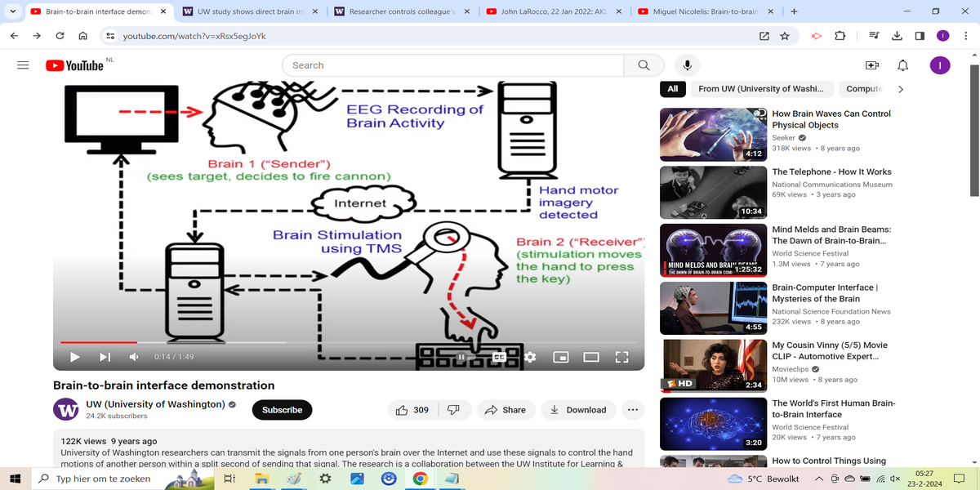The image size is (980, 490).
Task: Open more actions three-dot menu
Action: (x=632, y=410)
